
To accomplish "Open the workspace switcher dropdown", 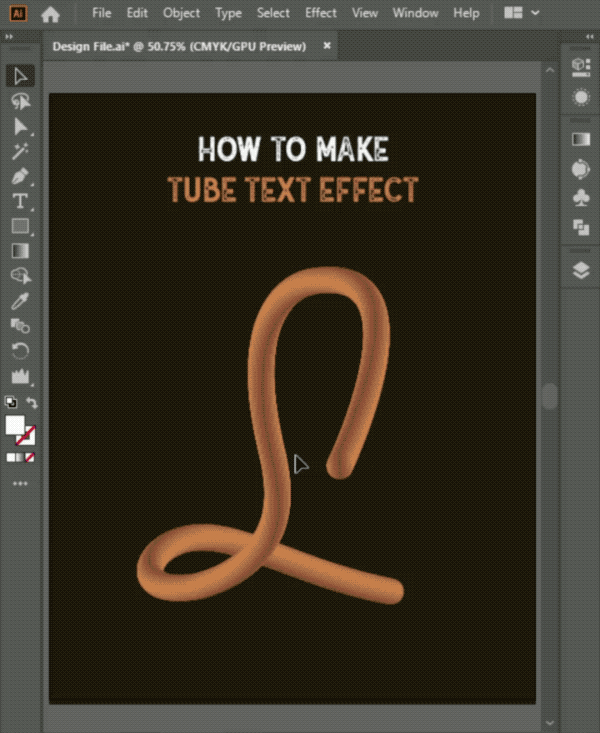I will tap(522, 13).
